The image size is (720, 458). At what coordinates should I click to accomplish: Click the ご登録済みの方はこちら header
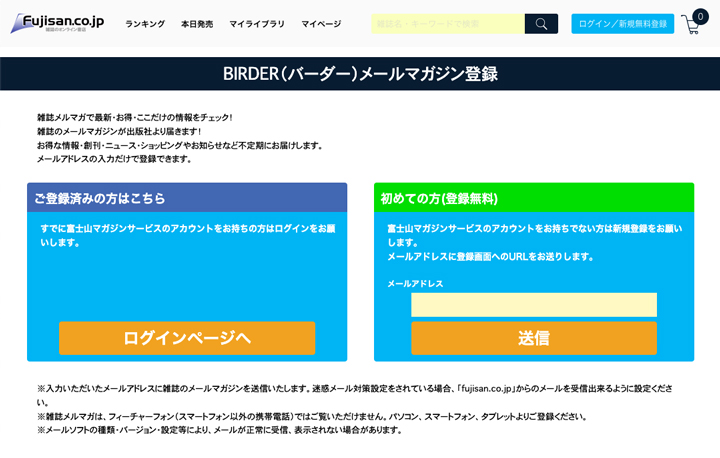point(187,198)
